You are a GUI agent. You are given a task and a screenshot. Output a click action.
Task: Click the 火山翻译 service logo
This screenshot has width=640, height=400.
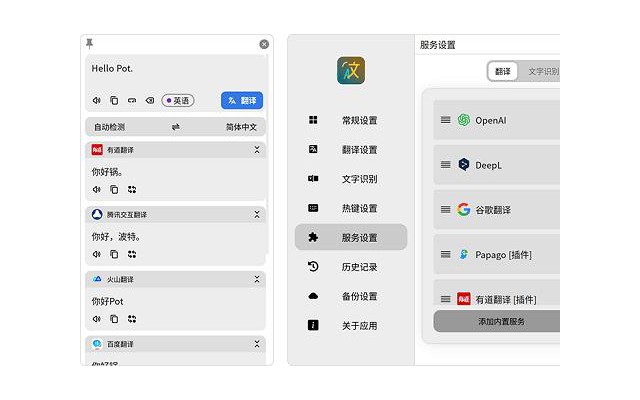coord(97,279)
